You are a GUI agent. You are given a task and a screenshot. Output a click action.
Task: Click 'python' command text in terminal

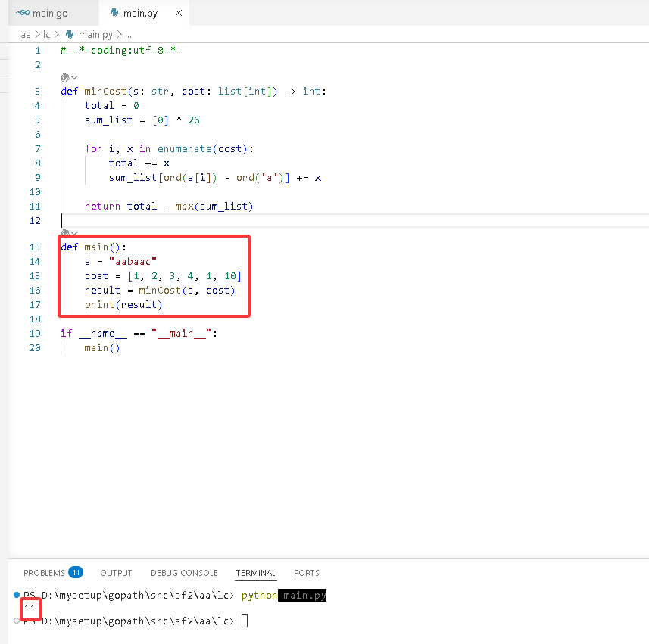click(x=259, y=596)
